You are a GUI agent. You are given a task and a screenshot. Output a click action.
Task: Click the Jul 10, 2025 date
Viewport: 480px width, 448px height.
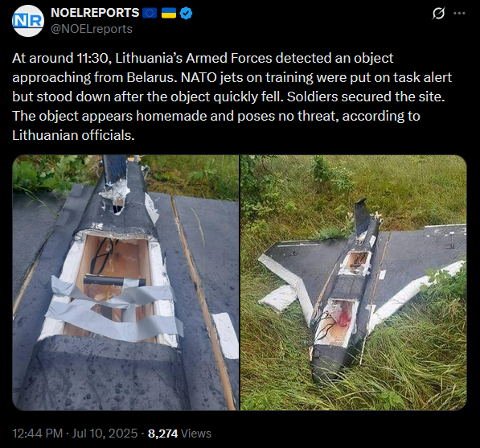coord(105,434)
